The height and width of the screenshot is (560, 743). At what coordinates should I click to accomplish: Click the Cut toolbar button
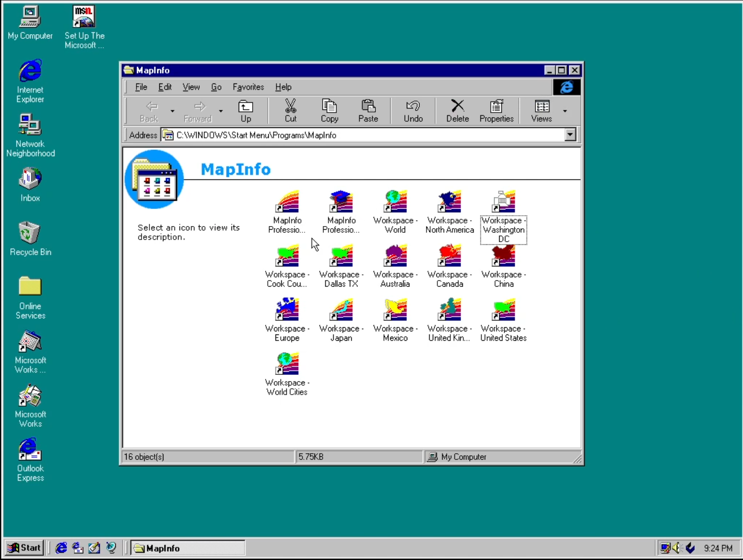(291, 111)
